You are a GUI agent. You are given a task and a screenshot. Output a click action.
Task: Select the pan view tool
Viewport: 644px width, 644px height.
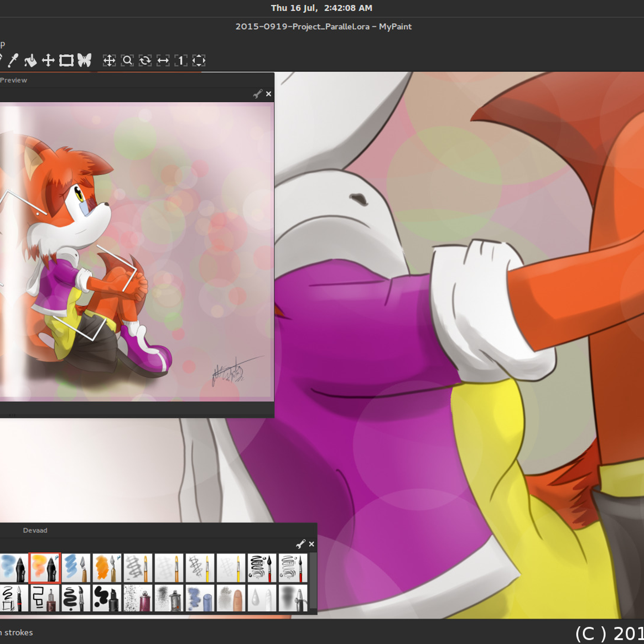tap(109, 60)
